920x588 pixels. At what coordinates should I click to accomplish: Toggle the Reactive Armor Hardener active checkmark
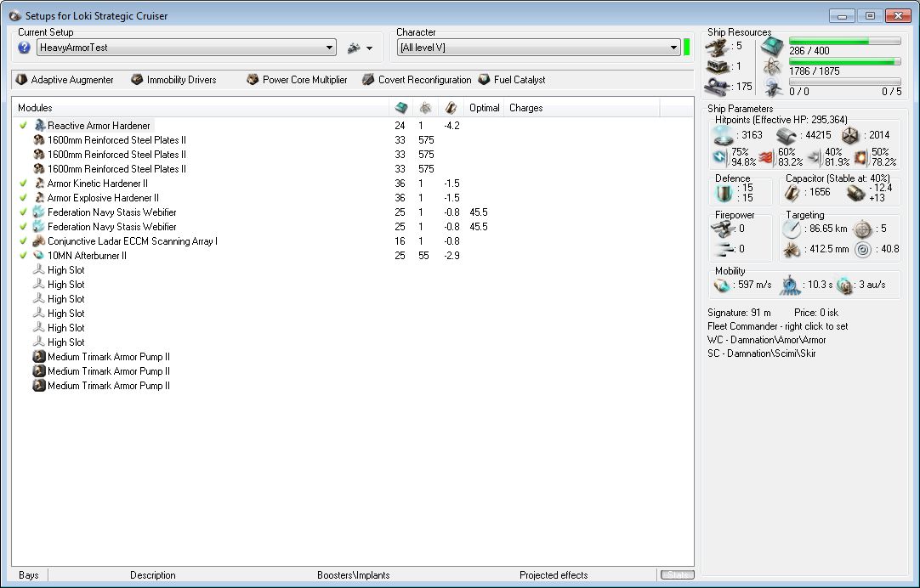pos(24,126)
